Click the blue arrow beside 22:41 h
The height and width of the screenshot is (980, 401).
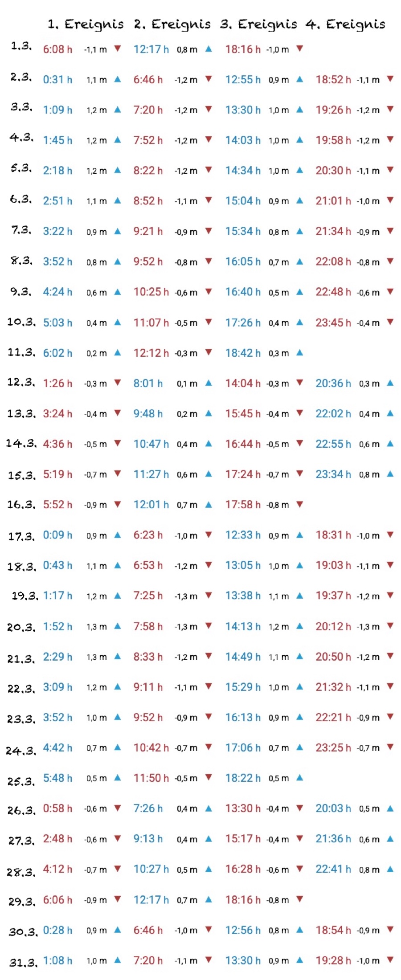(390, 869)
